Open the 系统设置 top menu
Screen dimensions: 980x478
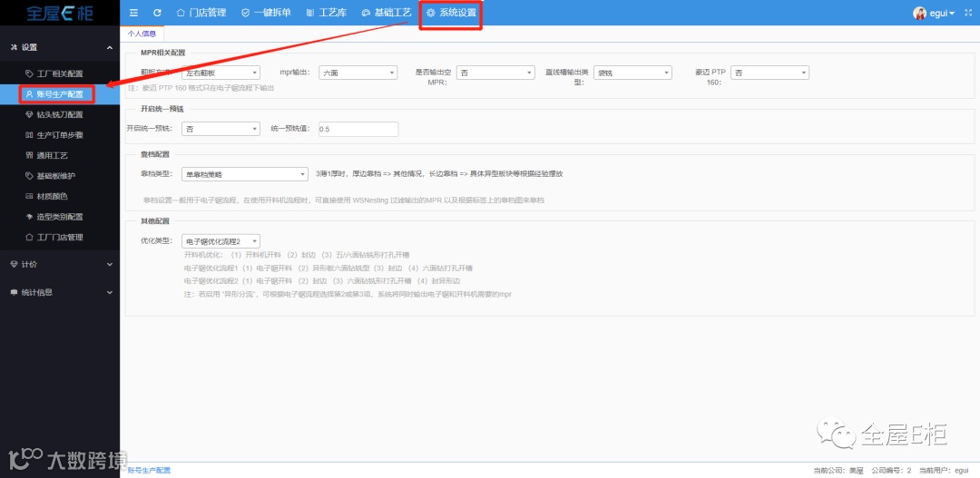tap(451, 13)
